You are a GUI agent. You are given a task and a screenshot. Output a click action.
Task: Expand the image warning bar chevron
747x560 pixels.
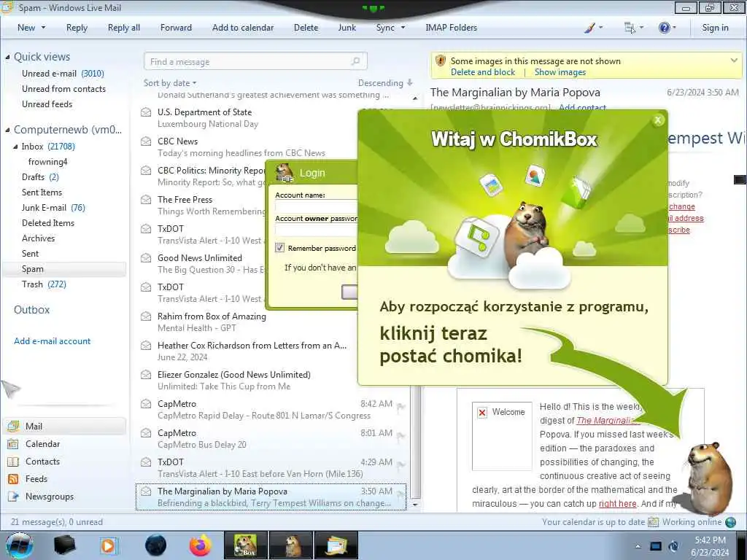click(734, 61)
